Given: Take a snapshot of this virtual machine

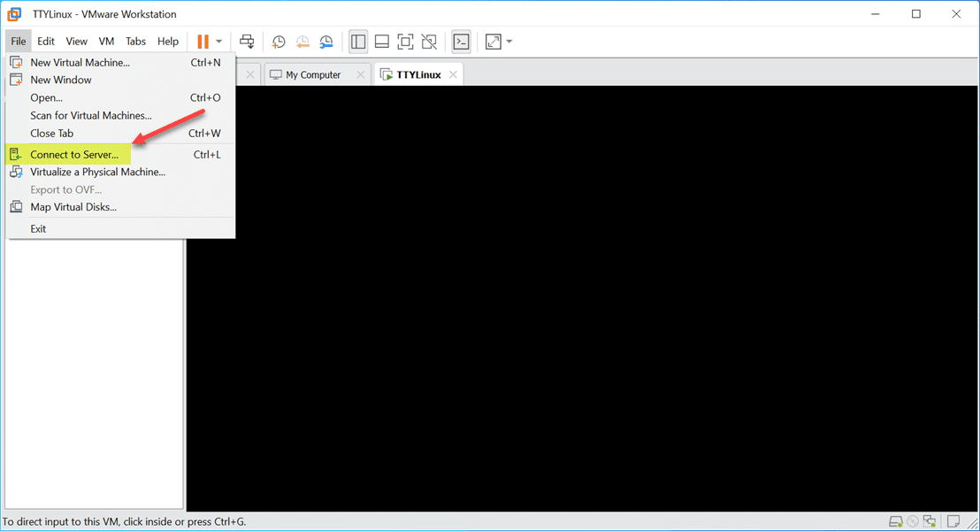Looking at the screenshot, I should [279, 42].
